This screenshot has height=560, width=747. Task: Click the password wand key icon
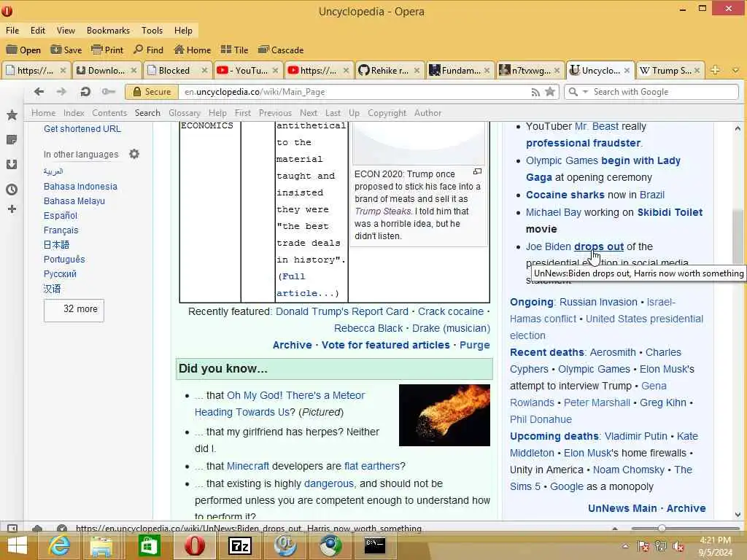tap(109, 91)
